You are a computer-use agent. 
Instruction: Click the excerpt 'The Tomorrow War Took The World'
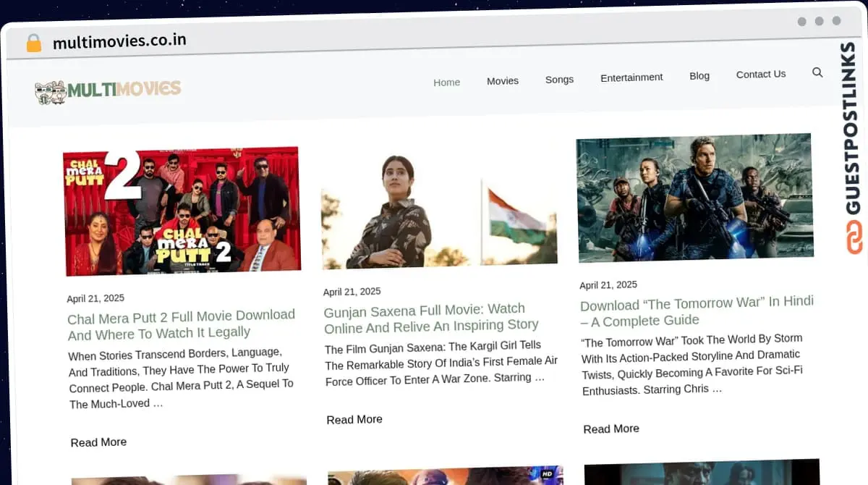[x=692, y=364]
